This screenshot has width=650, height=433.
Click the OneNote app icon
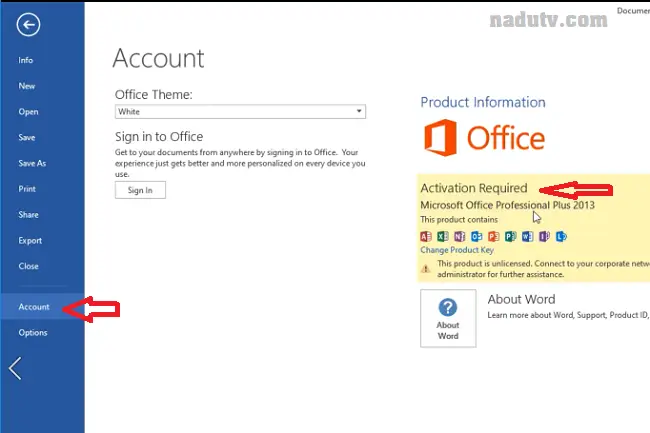[x=460, y=236]
